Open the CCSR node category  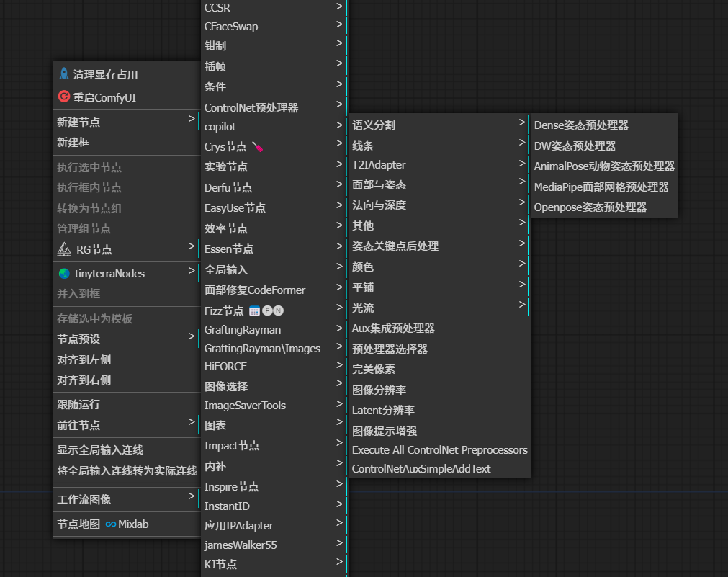click(x=274, y=8)
